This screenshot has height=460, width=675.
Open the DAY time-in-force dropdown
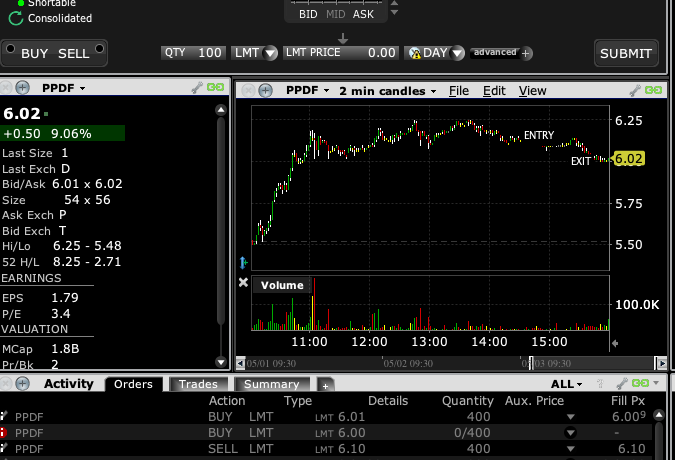pos(457,53)
